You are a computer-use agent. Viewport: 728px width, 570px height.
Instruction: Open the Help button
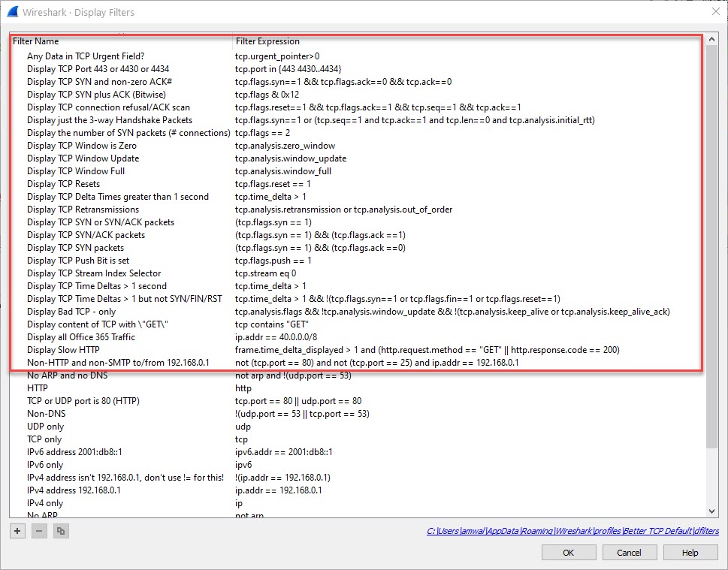pos(690,553)
